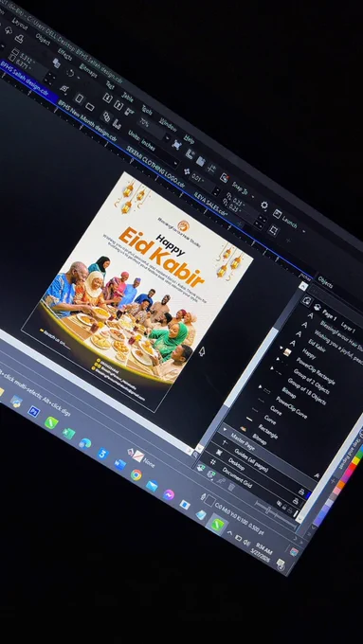Open the Bitmaps menu
The image size is (363, 644).
(88, 70)
